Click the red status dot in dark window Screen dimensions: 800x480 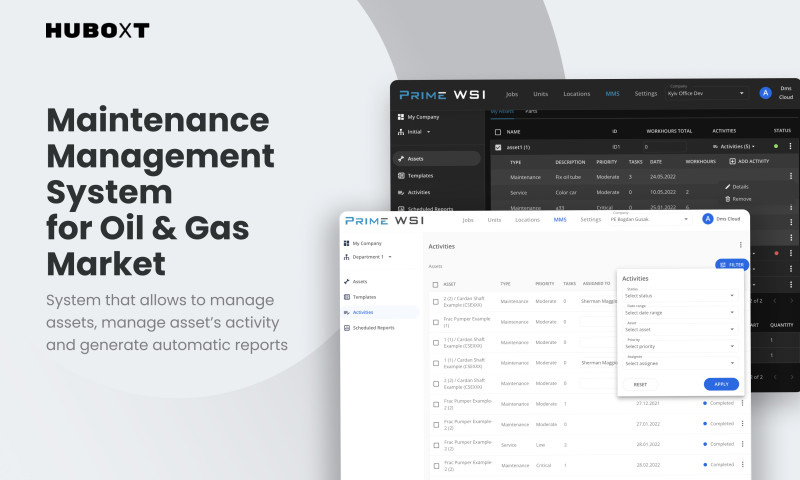(x=777, y=253)
